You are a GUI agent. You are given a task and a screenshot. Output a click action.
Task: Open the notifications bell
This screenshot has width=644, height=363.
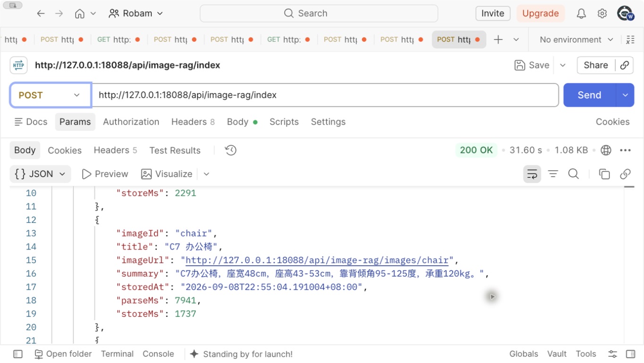(x=581, y=14)
